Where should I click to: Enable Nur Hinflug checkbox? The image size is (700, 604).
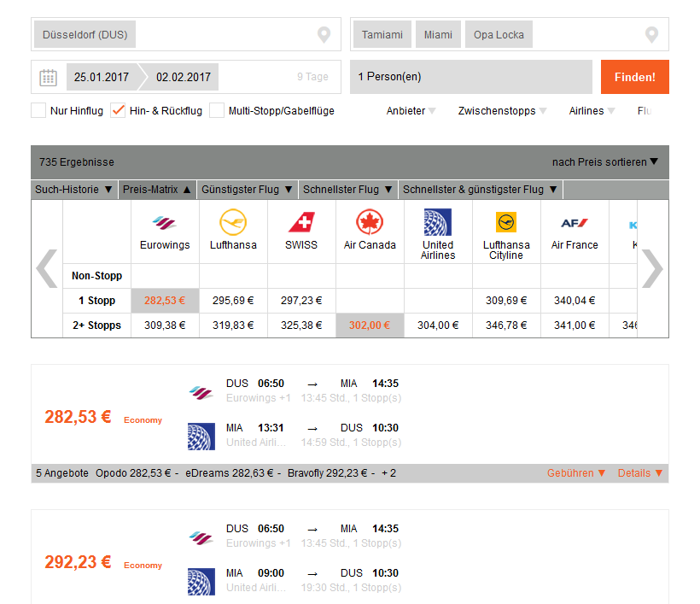38,110
